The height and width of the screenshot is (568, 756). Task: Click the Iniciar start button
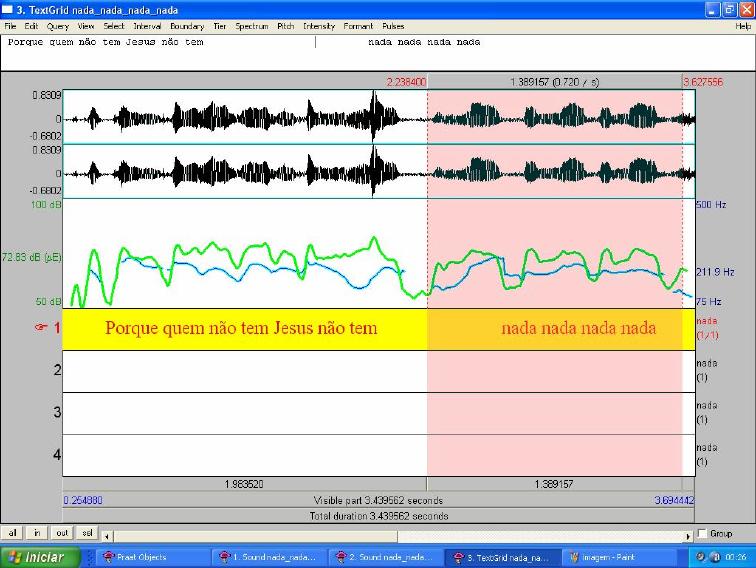click(x=40, y=557)
